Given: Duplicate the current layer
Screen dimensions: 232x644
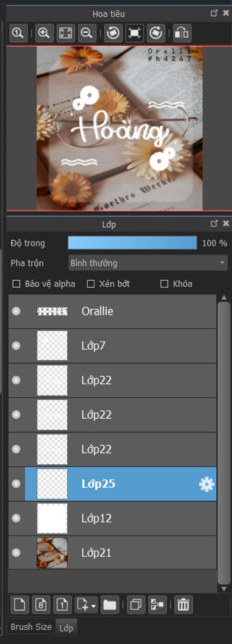Looking at the screenshot, I should click(x=136, y=605).
